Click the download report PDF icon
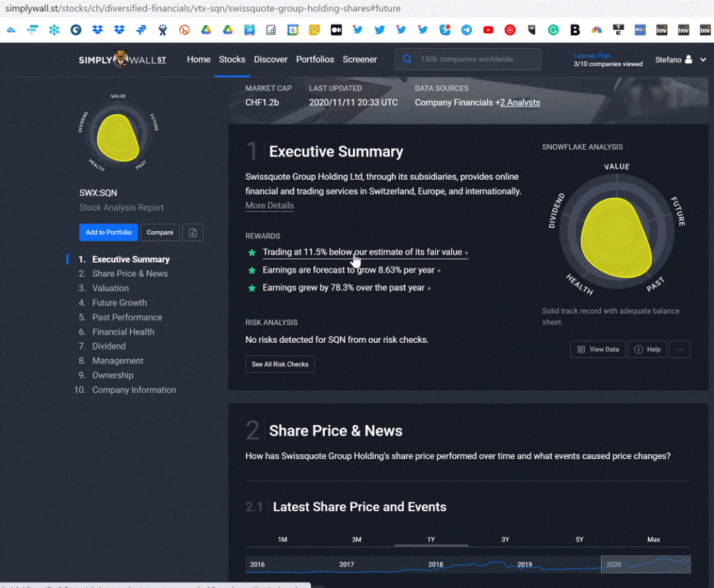The image size is (714, 588). [x=192, y=233]
